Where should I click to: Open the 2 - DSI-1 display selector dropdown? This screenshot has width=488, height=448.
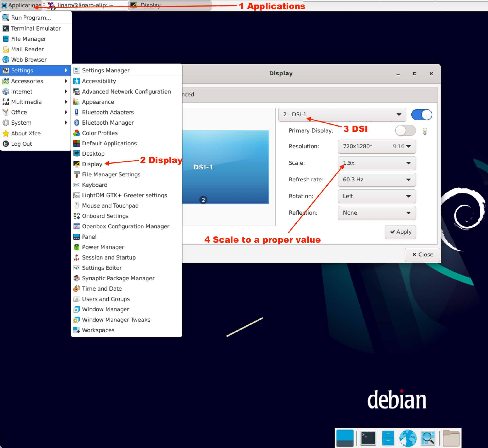pos(342,115)
